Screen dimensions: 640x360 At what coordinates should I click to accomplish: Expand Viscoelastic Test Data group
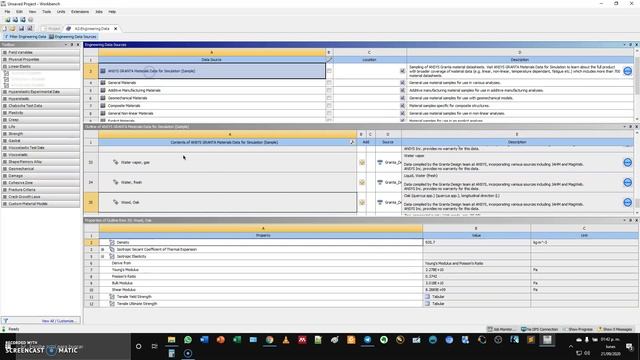coord(4,148)
